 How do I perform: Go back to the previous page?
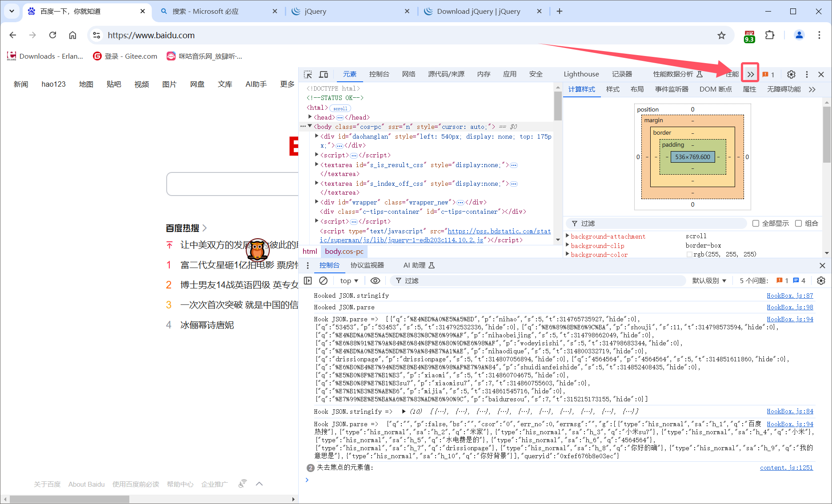[13, 35]
